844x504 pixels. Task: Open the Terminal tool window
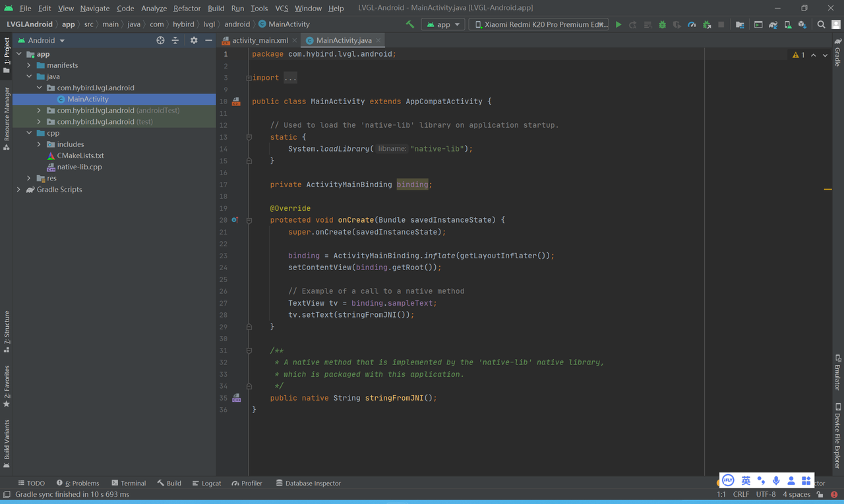point(129,483)
